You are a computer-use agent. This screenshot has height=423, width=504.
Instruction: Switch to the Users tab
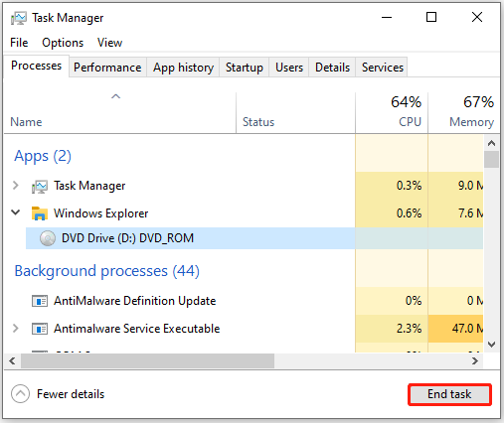pos(289,68)
